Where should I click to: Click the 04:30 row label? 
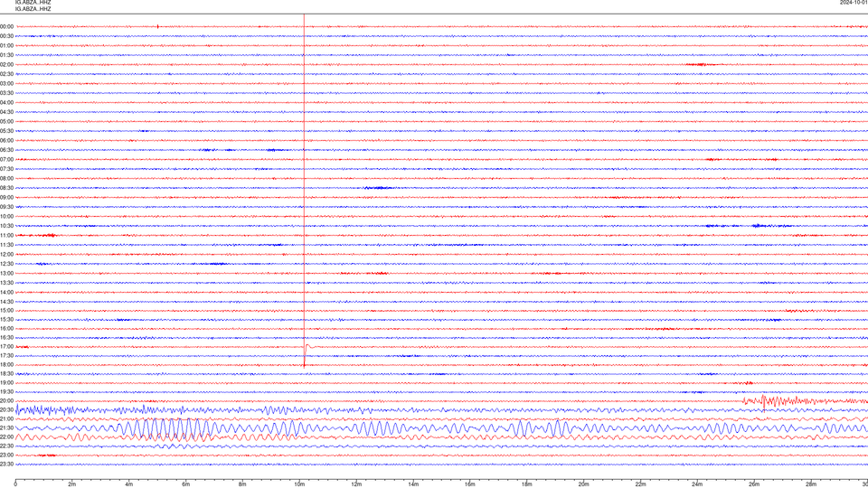6,112
